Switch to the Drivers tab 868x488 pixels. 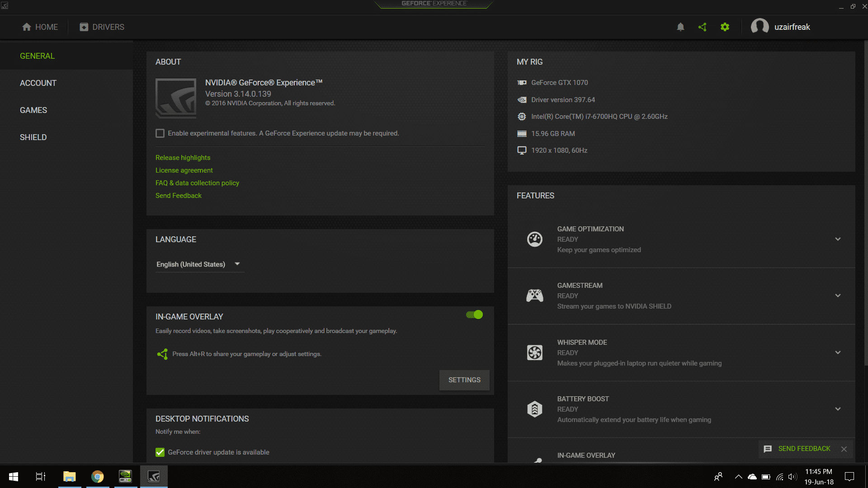[x=102, y=27]
